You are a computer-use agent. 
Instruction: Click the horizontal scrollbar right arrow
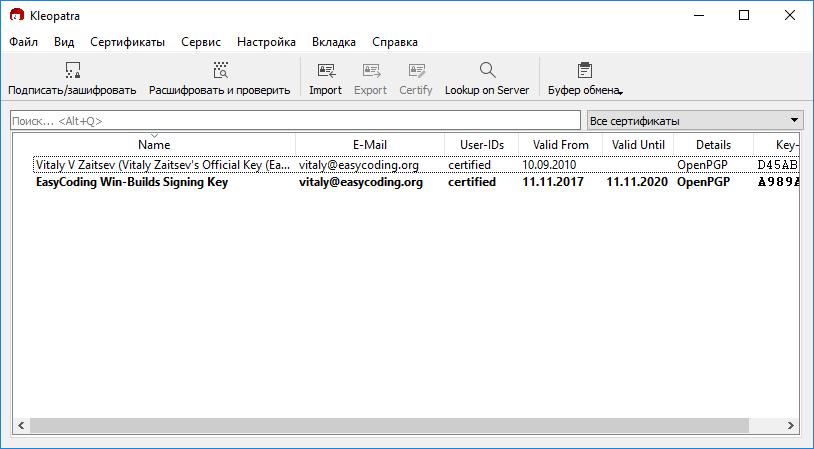click(x=791, y=425)
